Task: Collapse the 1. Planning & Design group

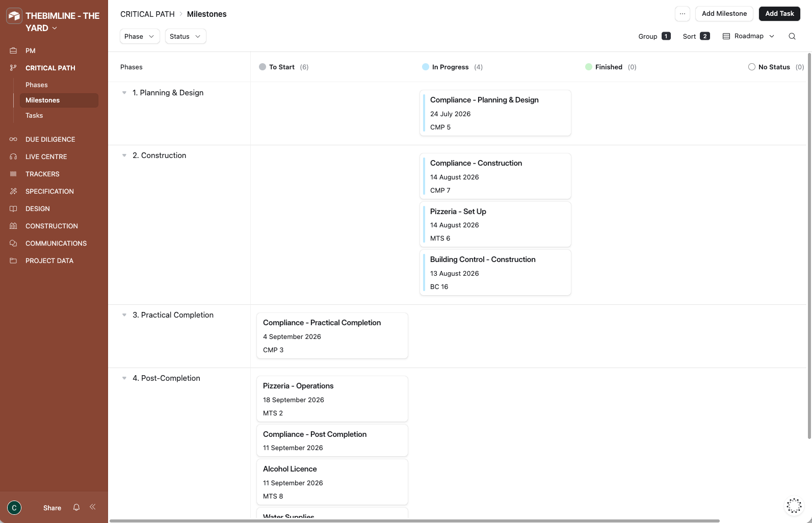Action: [124, 93]
